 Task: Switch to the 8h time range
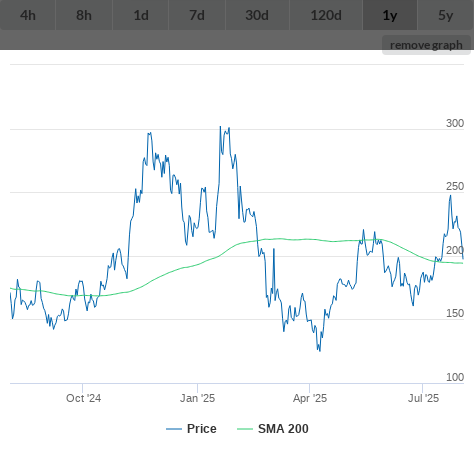(84, 15)
